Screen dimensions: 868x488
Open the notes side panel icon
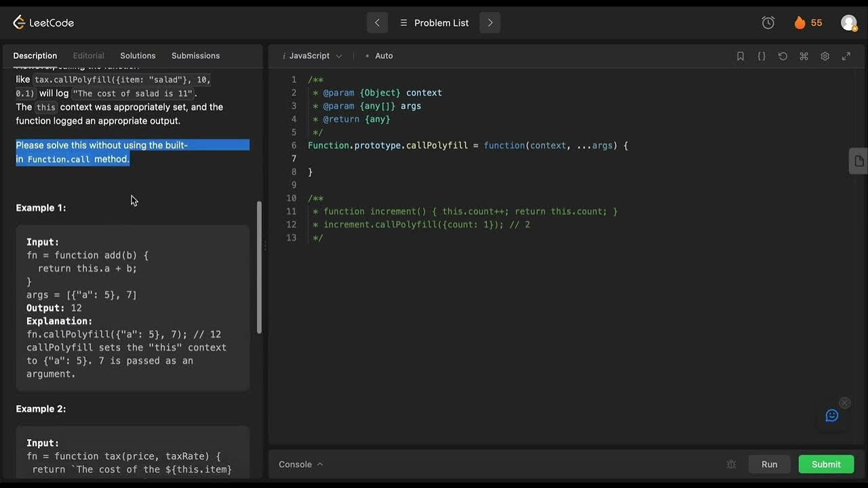[x=859, y=161]
